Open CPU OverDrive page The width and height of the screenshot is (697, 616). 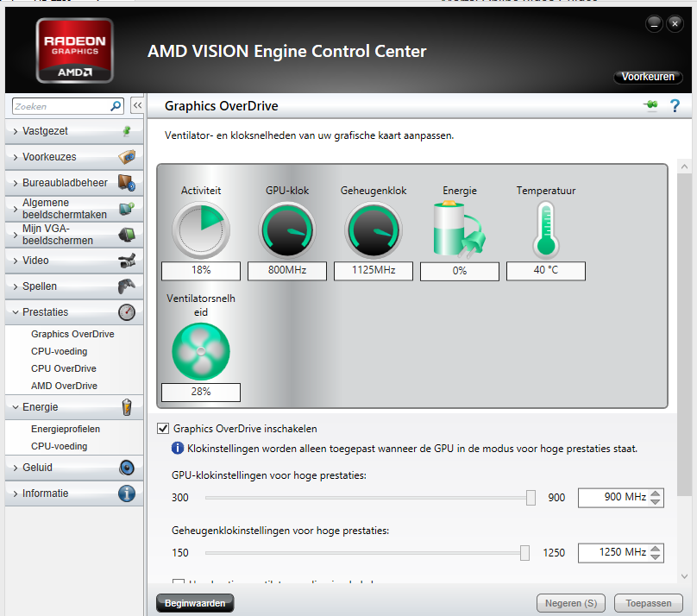coord(64,368)
